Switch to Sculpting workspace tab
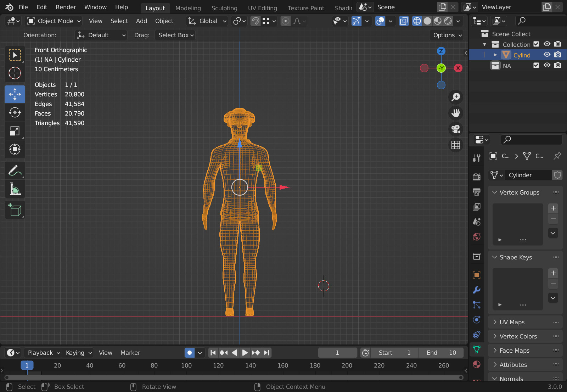Screen dimensions: 567x392 tap(224, 8)
